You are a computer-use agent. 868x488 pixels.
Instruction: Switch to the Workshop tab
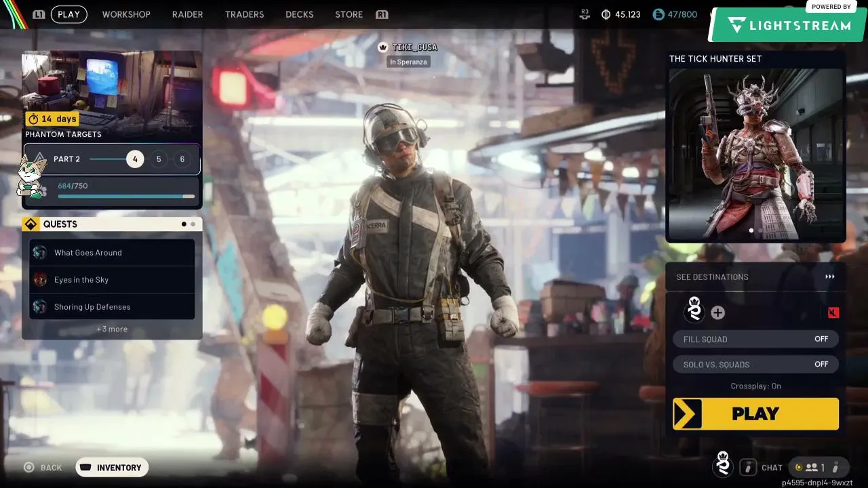(x=126, y=14)
